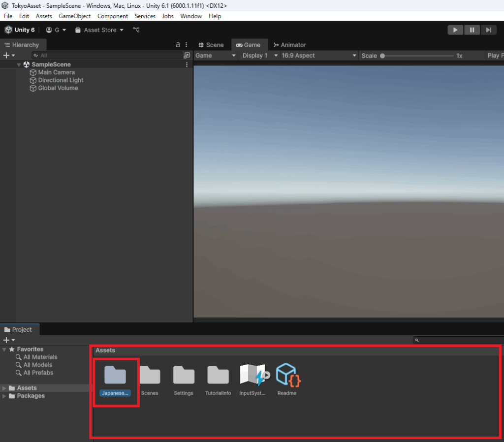Open the Jobs menu
Image resolution: width=504 pixels, height=442 pixels.
coord(168,16)
